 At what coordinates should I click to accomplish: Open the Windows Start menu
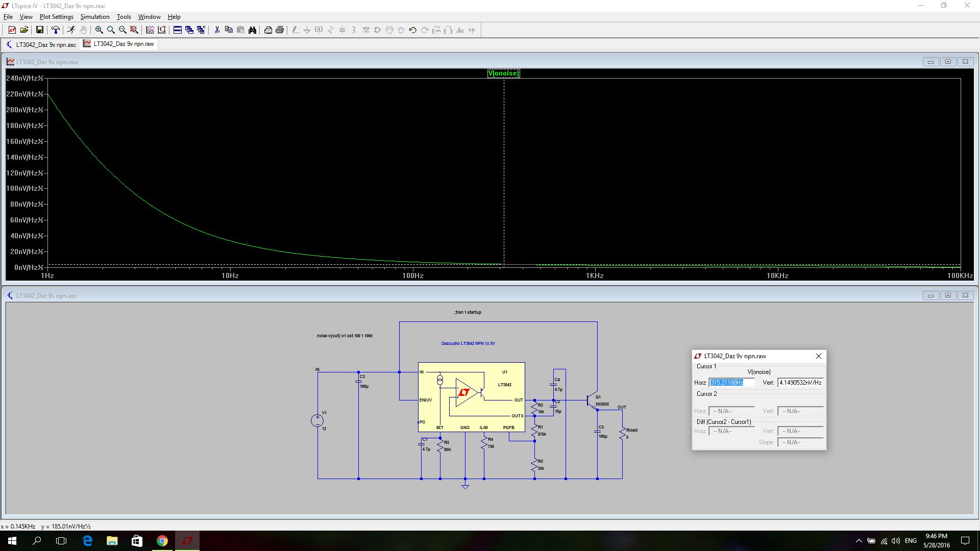click(12, 541)
